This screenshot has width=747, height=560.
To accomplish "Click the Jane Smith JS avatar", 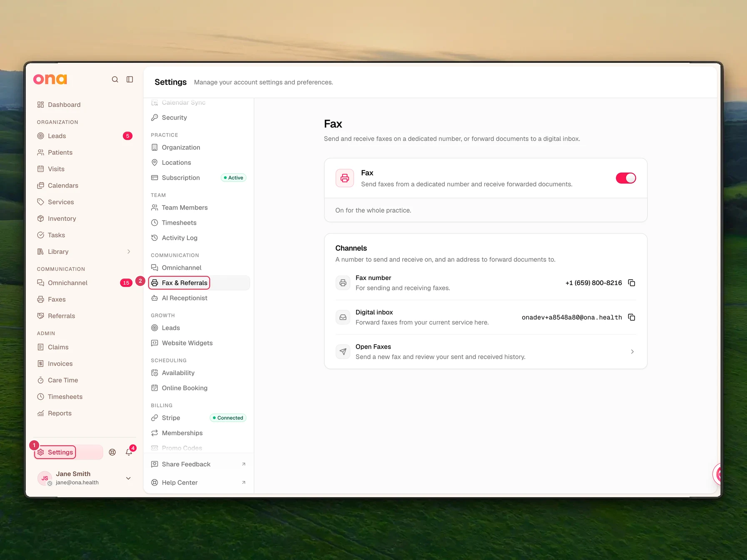I will (45, 478).
